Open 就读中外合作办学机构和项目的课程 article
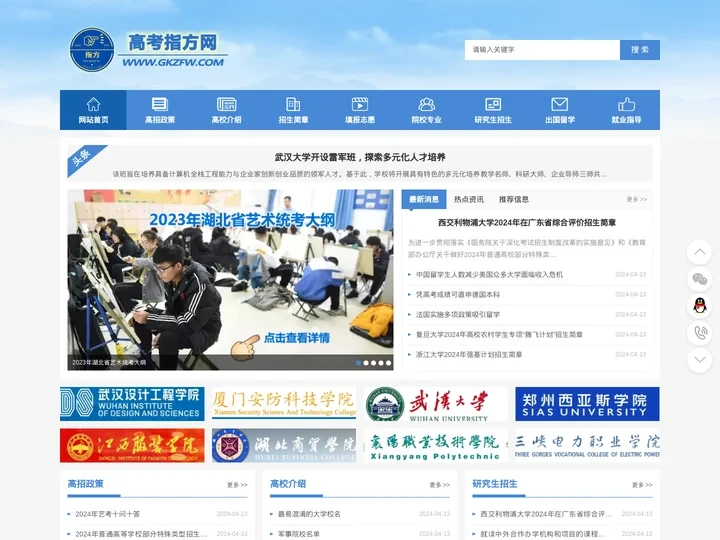 (x=543, y=534)
